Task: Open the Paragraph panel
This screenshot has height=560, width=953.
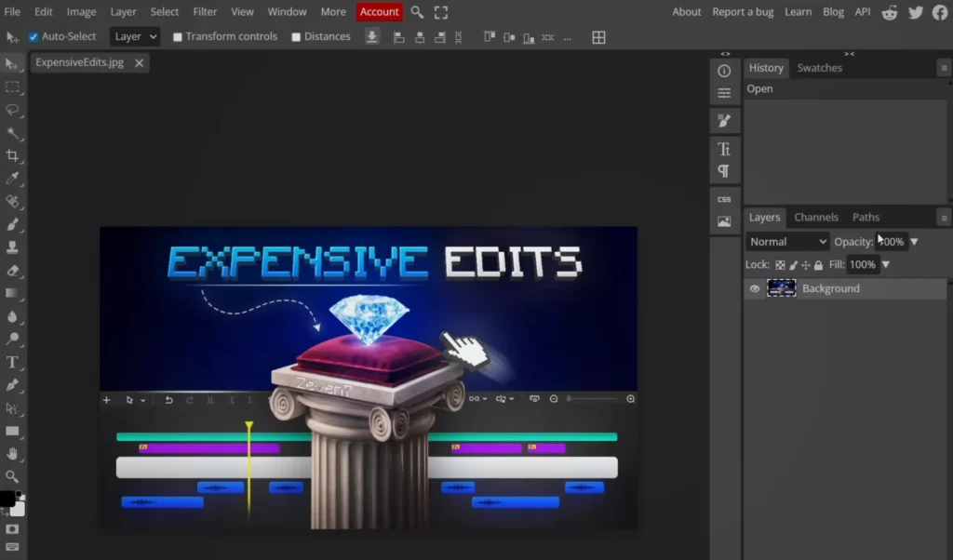Action: 725,170
